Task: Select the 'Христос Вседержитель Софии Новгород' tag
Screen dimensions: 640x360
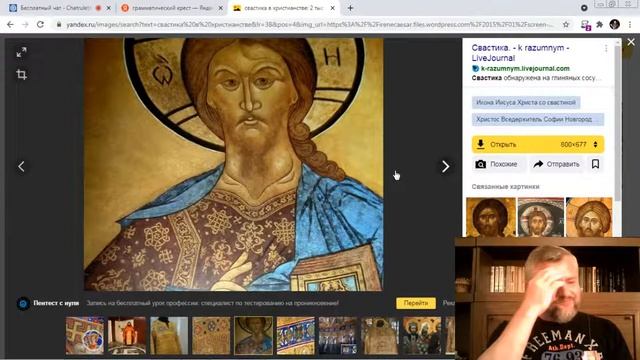Action: 538,119
